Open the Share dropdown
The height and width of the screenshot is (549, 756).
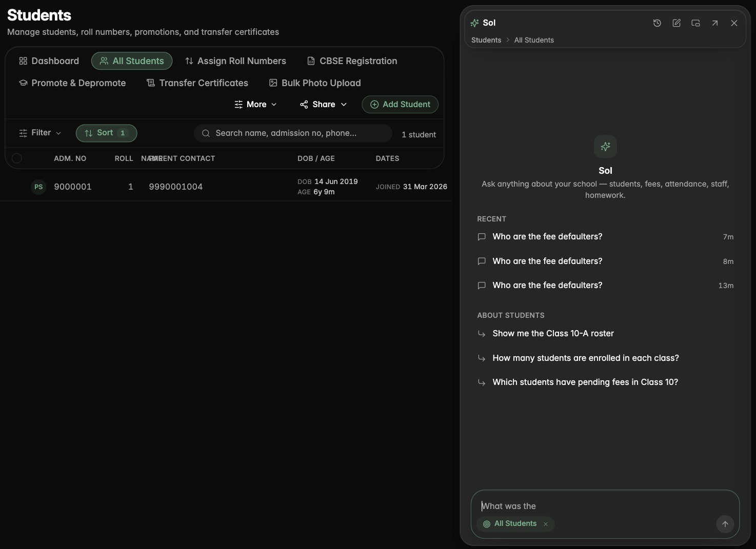click(324, 105)
